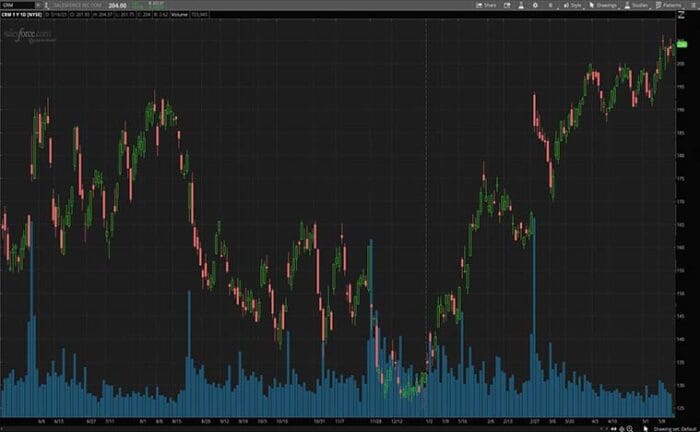Open chart settings gear icon
This screenshot has width=700, height=432.
click(x=535, y=5)
